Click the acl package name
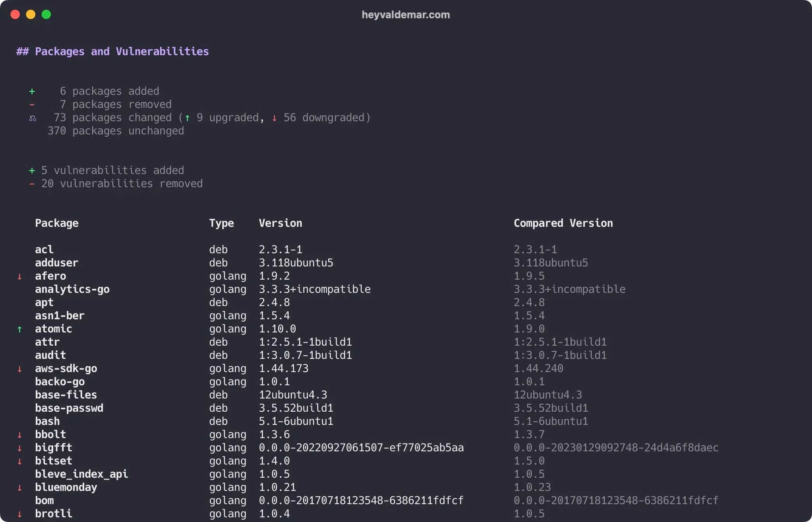The height and width of the screenshot is (522, 812). coord(44,249)
